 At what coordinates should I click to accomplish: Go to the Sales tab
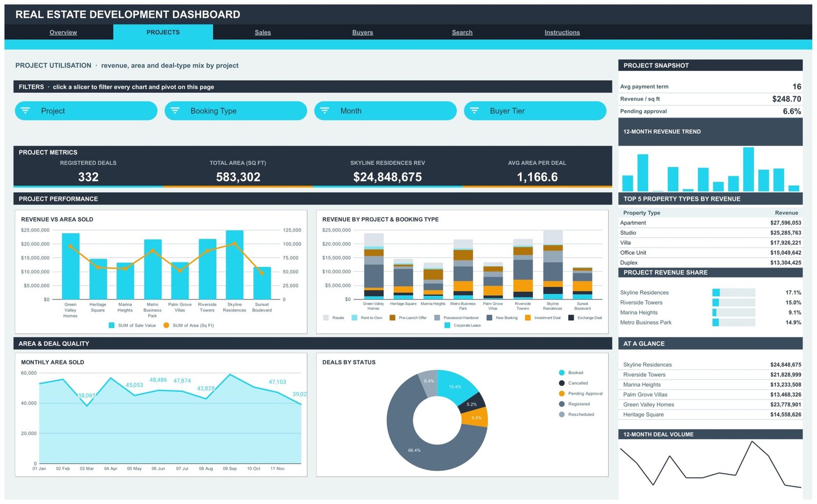tap(263, 32)
